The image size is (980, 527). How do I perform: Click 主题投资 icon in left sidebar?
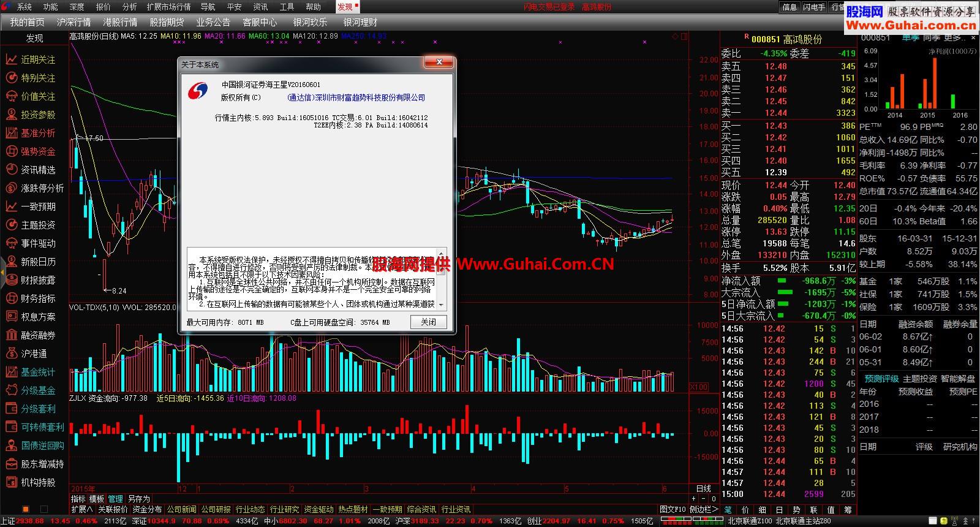pyautogui.click(x=11, y=225)
